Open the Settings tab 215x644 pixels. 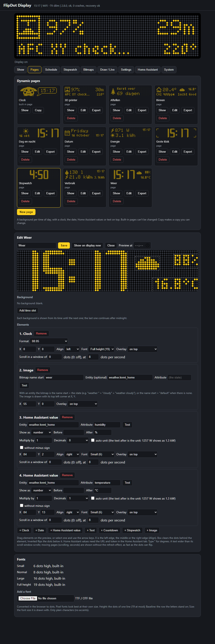(x=126, y=70)
